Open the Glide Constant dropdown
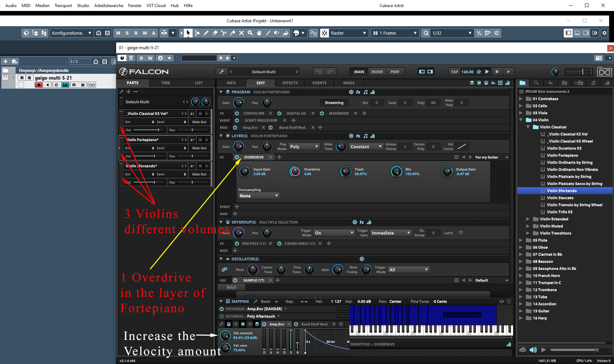Image resolution: width=614 pixels, height=364 pixels. [x=366, y=146]
